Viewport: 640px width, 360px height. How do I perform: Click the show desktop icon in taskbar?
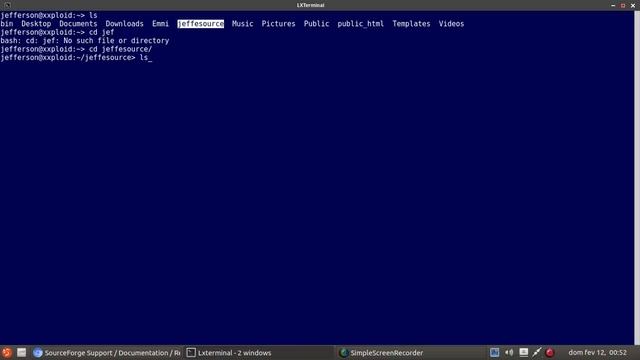click(x=22, y=353)
